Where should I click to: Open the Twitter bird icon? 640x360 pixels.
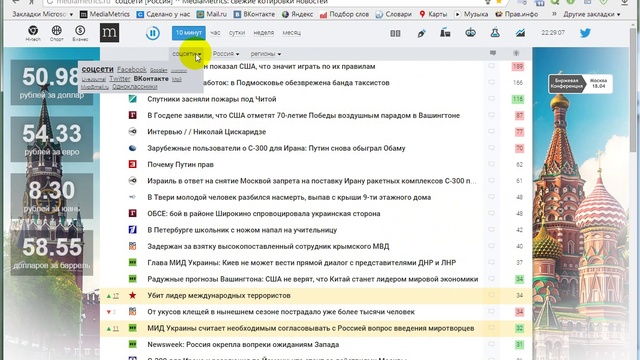585,33
